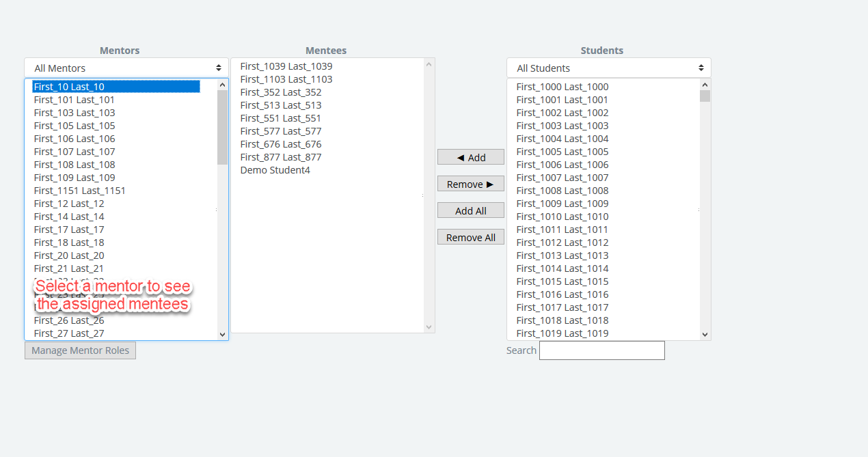The width and height of the screenshot is (868, 457).
Task: Open the All Mentors dropdown
Action: 126,68
